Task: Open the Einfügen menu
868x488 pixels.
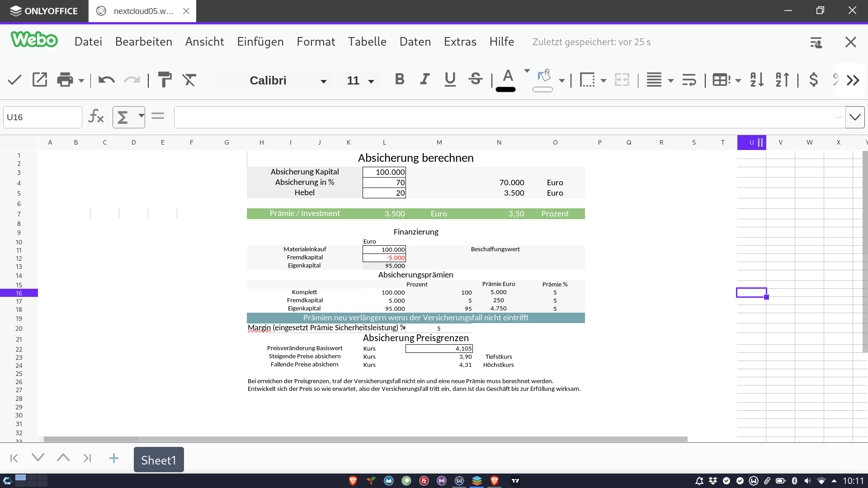Action: pyautogui.click(x=260, y=42)
